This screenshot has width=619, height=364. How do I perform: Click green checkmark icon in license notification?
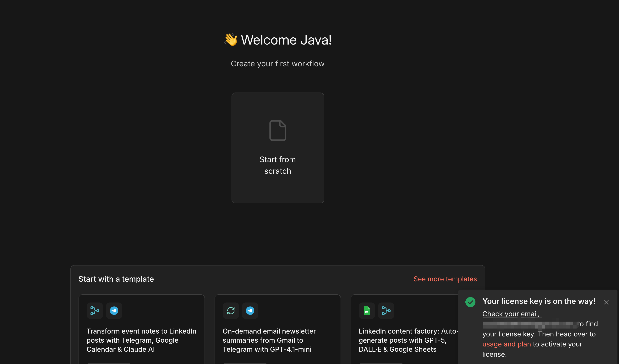click(x=470, y=302)
